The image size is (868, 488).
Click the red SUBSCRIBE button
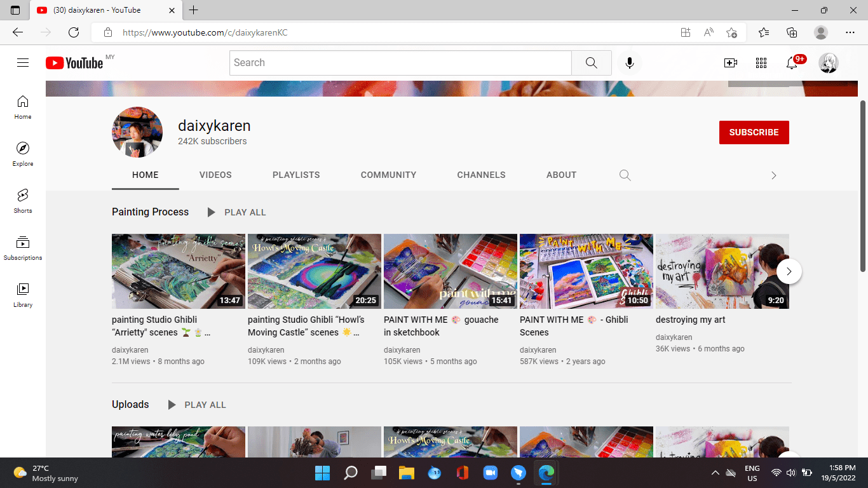[754, 133]
